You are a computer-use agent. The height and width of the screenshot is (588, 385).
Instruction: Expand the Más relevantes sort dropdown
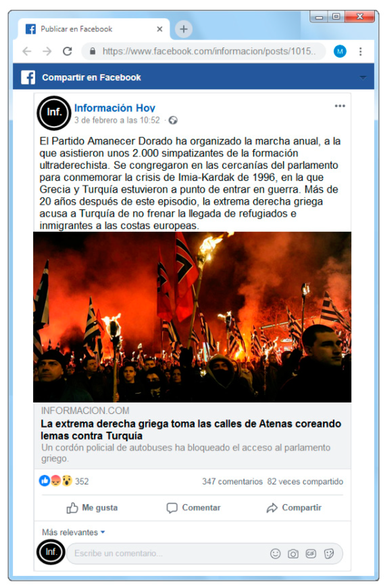point(73,532)
